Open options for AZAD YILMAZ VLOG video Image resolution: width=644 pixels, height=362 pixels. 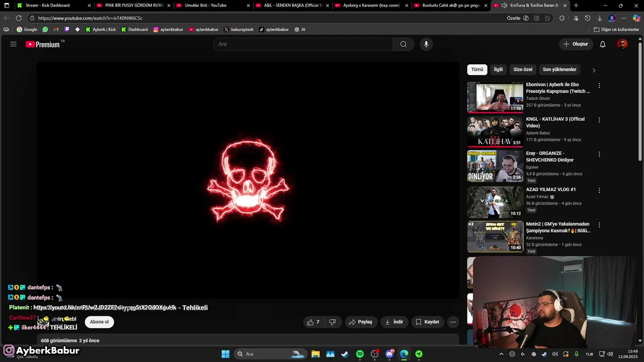click(599, 190)
